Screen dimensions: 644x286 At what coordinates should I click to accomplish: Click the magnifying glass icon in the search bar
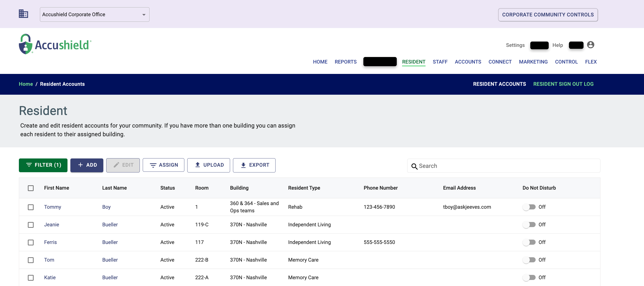pos(415,166)
